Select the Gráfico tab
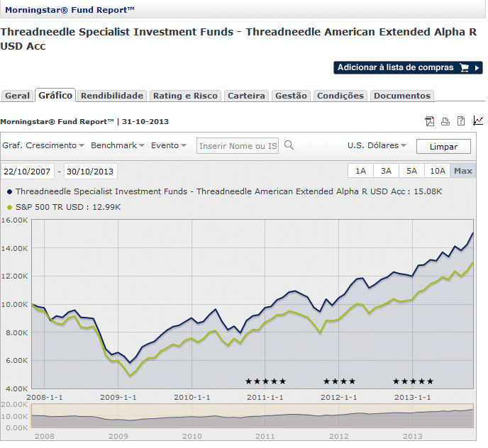Screen dimensions: 488x448 point(55,95)
